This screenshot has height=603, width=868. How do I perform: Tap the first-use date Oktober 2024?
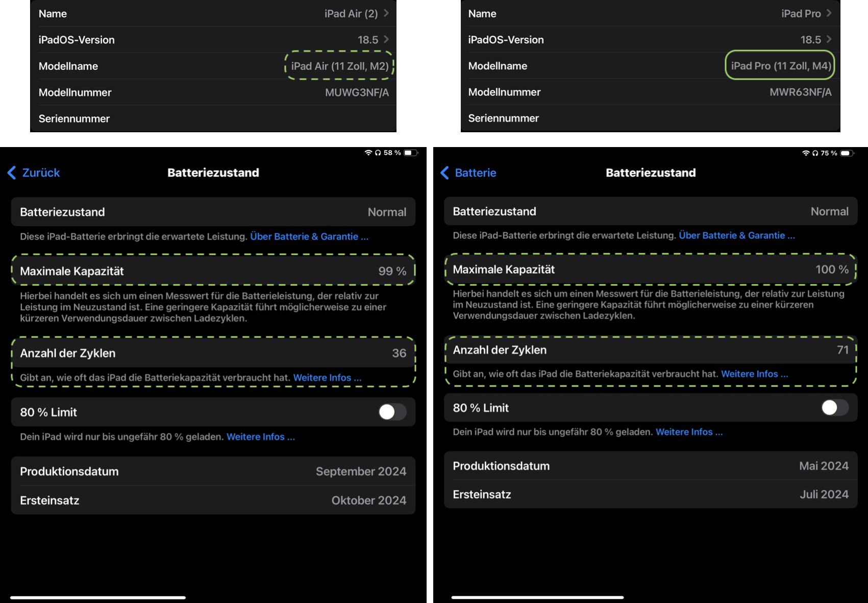pyautogui.click(x=369, y=500)
